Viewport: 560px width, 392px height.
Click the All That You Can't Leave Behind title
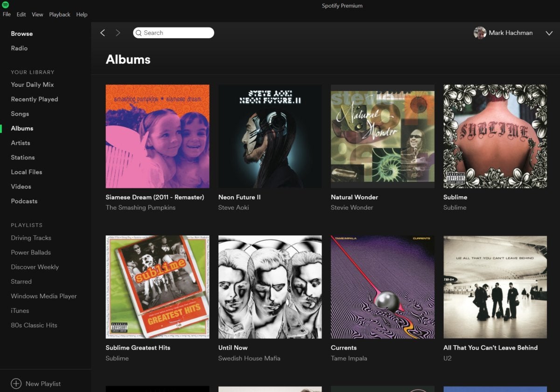point(490,348)
